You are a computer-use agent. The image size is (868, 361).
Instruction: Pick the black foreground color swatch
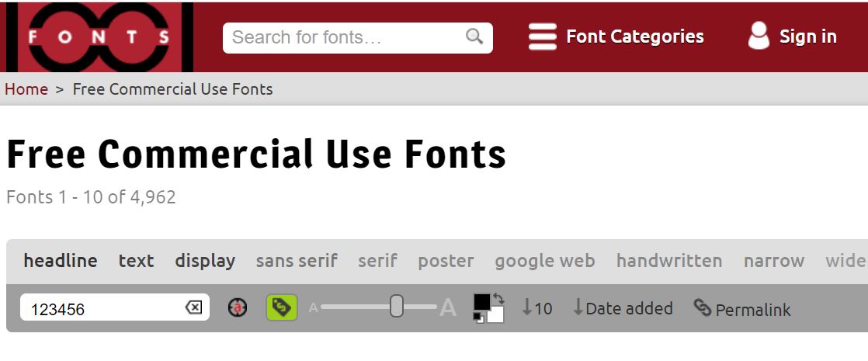click(x=482, y=302)
